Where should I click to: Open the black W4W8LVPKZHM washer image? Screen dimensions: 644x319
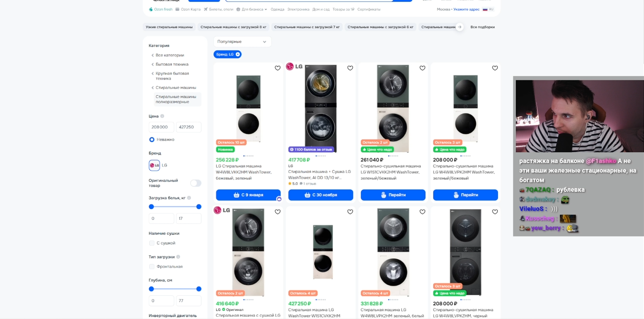[x=465, y=252]
